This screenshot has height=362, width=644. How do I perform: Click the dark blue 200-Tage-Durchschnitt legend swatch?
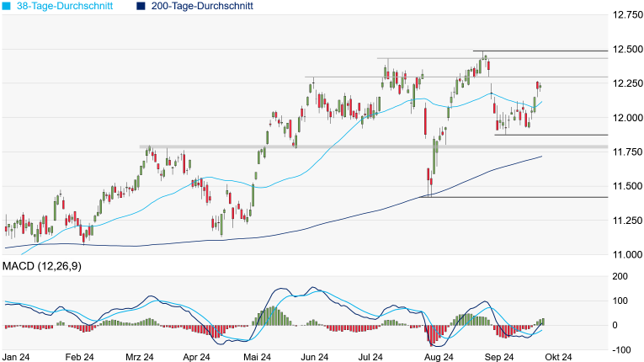pyautogui.click(x=140, y=6)
